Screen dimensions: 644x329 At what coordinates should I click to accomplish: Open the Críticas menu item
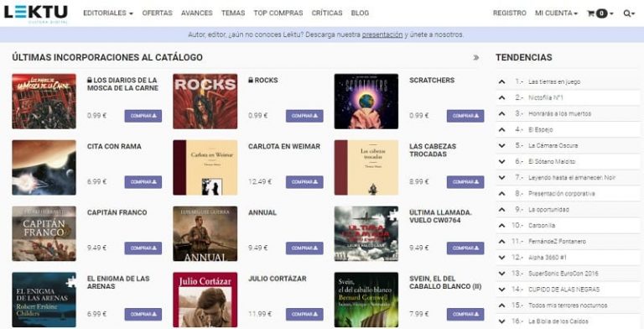point(327,13)
